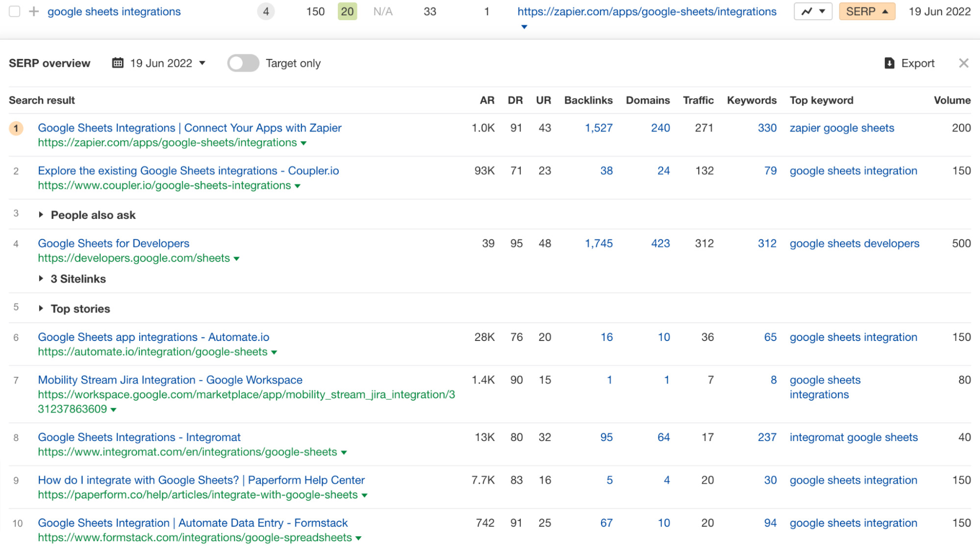Open the chart type dropdown arrow

[821, 11]
